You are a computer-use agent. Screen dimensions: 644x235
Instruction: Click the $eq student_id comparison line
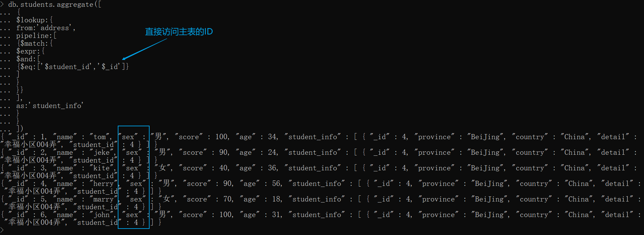point(73,67)
